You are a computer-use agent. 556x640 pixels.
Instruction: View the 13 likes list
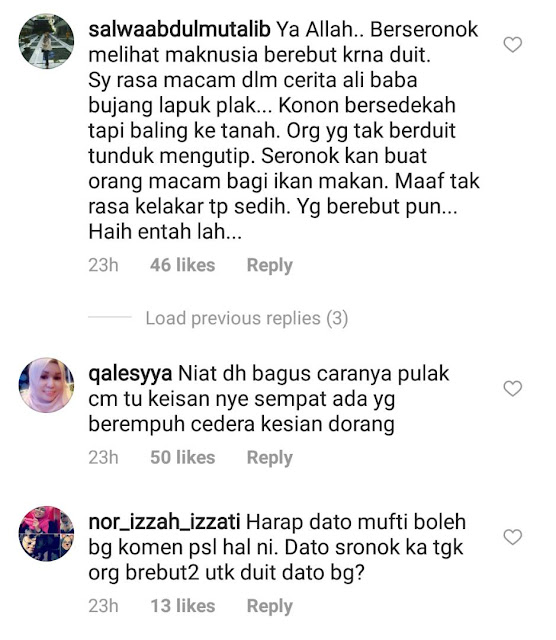click(182, 606)
